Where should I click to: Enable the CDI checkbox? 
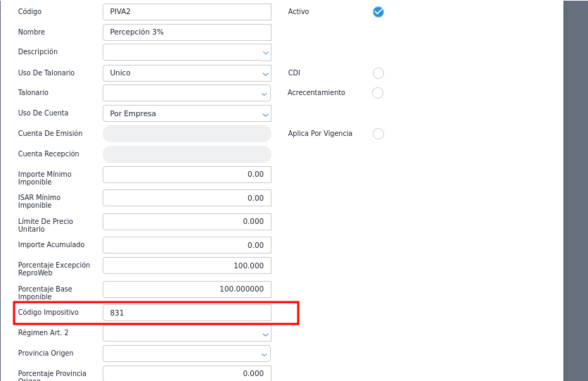tap(378, 73)
